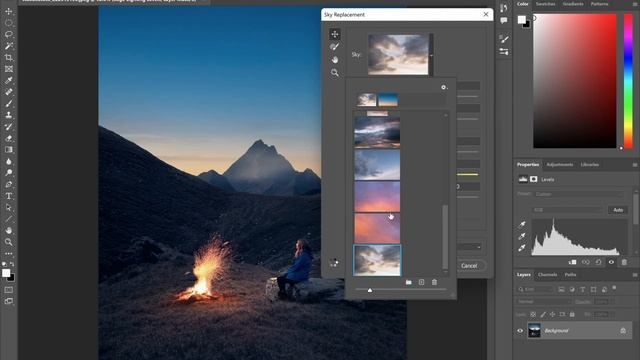Select the Clone Stamp tool
This screenshot has height=360, width=640.
coord(9,115)
